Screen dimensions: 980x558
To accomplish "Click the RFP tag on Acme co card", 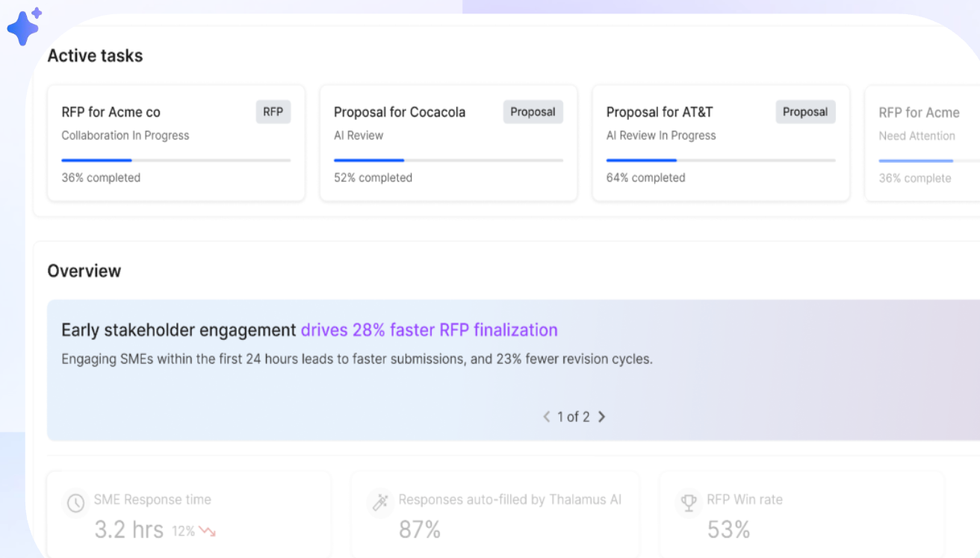I will [273, 112].
